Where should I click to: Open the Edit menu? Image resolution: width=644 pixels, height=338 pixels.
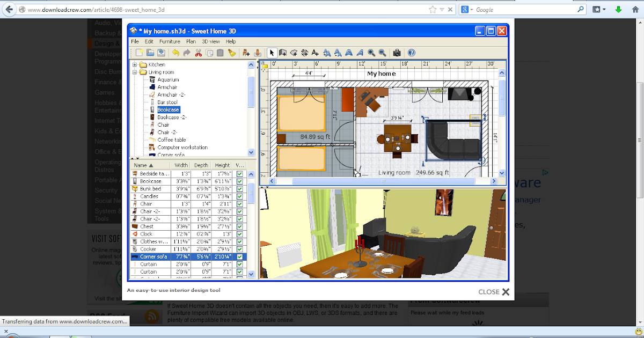(149, 41)
